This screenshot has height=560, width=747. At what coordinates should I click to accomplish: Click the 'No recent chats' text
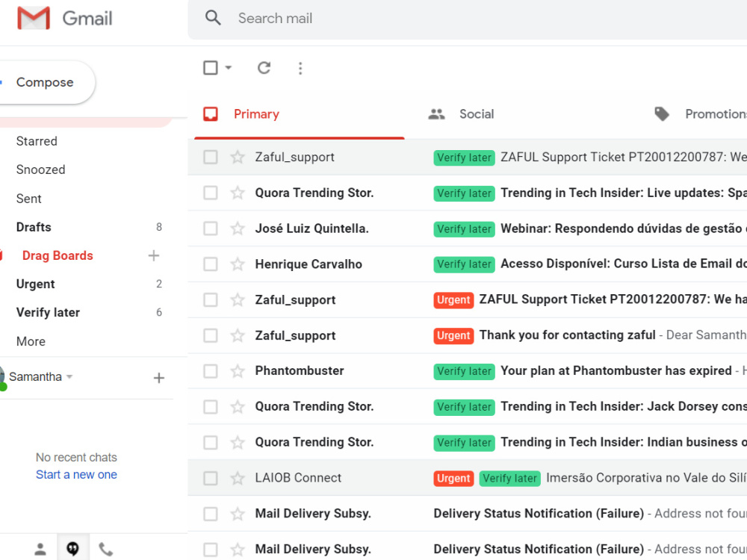click(x=76, y=458)
